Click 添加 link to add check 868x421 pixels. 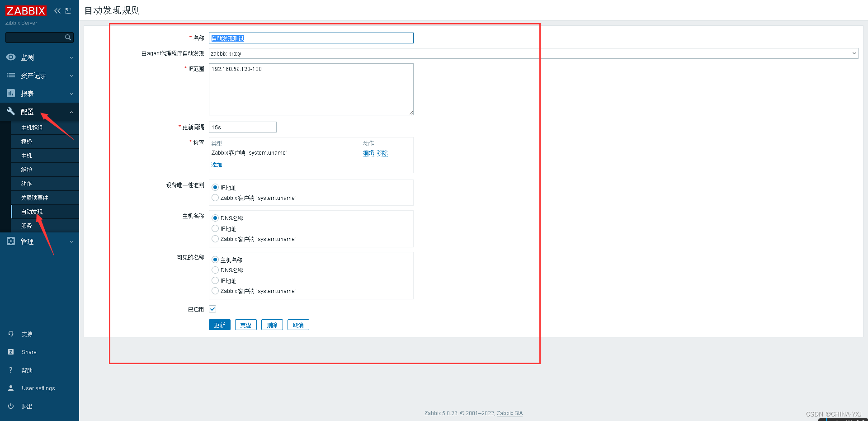[217, 165]
